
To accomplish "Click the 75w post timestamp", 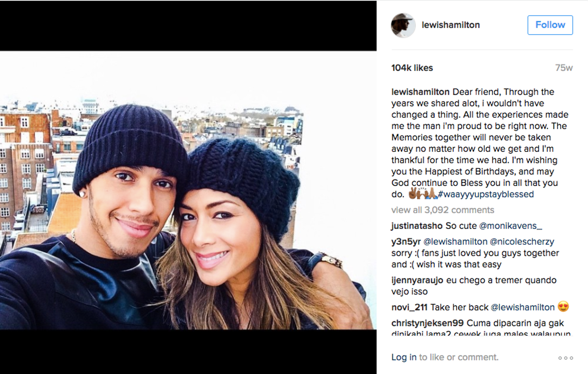I will point(564,68).
